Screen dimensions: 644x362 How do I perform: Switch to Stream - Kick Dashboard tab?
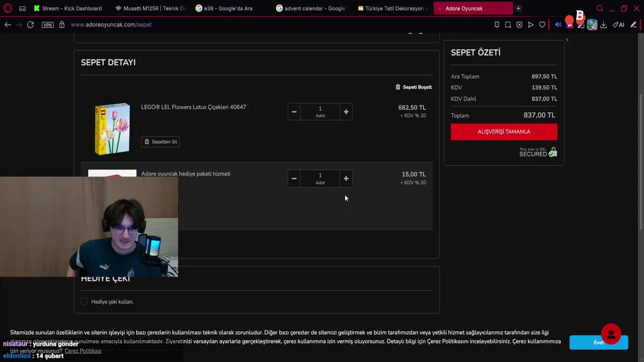pyautogui.click(x=68, y=9)
